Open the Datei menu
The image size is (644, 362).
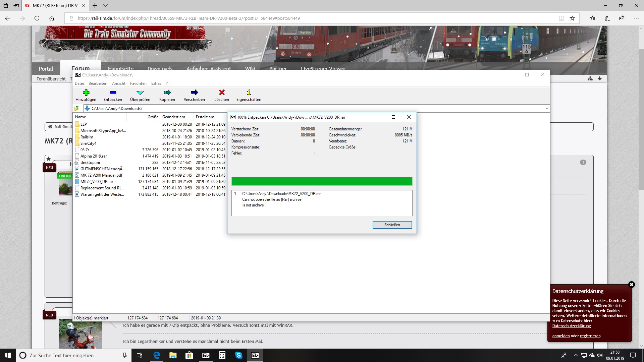79,83
